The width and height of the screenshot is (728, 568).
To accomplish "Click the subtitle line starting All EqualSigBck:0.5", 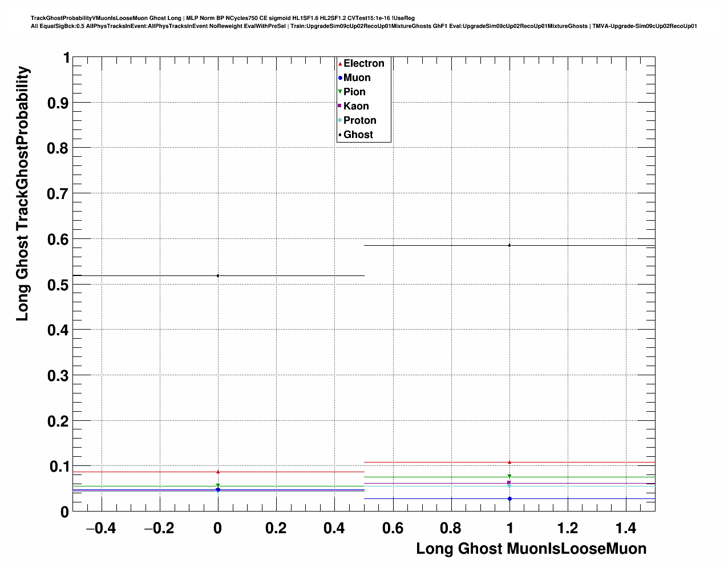I will tap(364, 26).
